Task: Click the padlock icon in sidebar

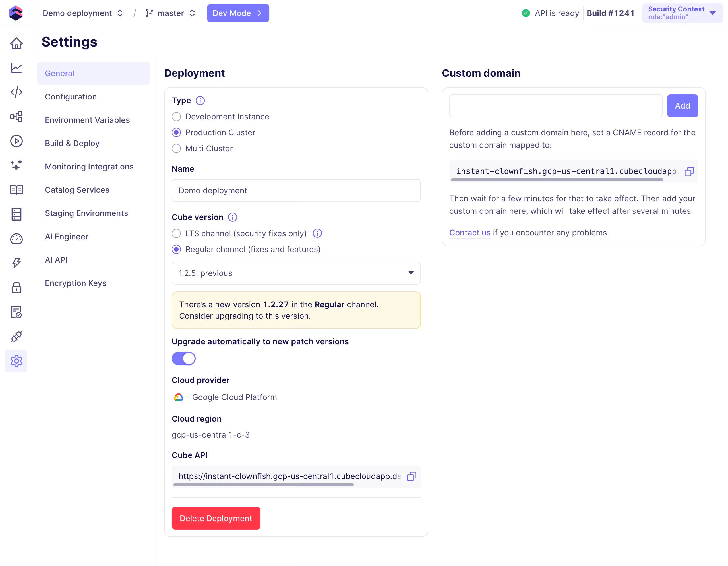Action: (x=16, y=288)
